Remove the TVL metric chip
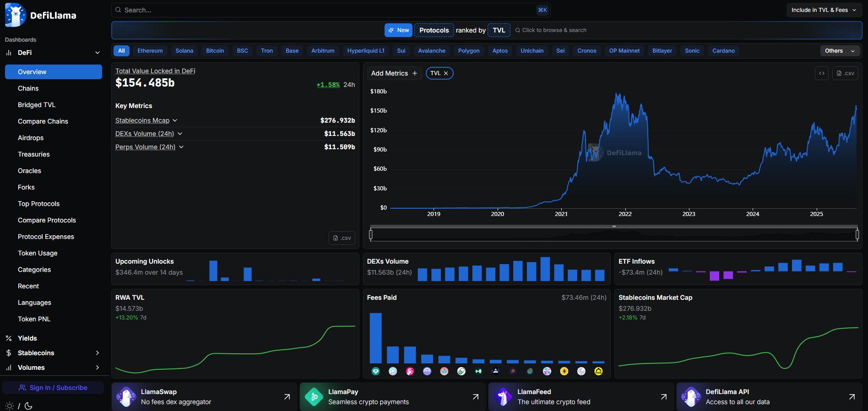The width and height of the screenshot is (868, 411). [446, 73]
